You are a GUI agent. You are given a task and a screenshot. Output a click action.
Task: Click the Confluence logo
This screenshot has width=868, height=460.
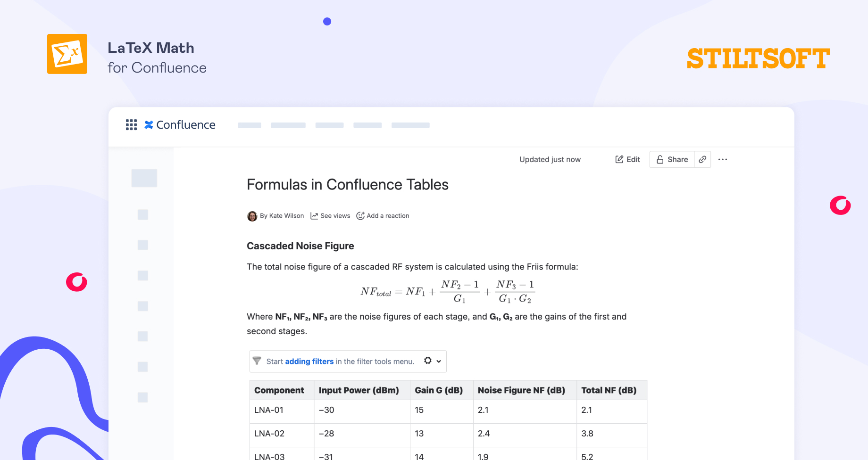pyautogui.click(x=180, y=125)
